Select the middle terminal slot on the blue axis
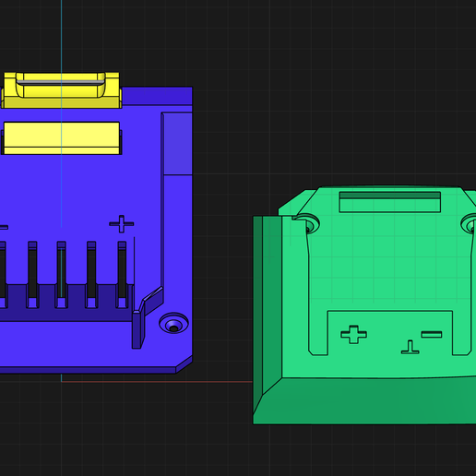This screenshot has height=476, width=476. pos(61,274)
